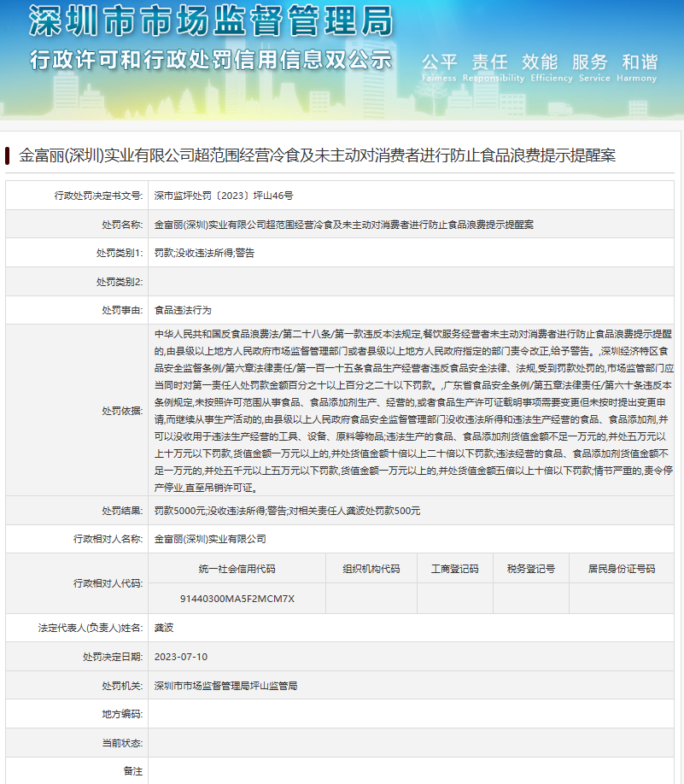The height and width of the screenshot is (784, 684).
Task: Click the 处罚结果 row label
Action: [122, 511]
